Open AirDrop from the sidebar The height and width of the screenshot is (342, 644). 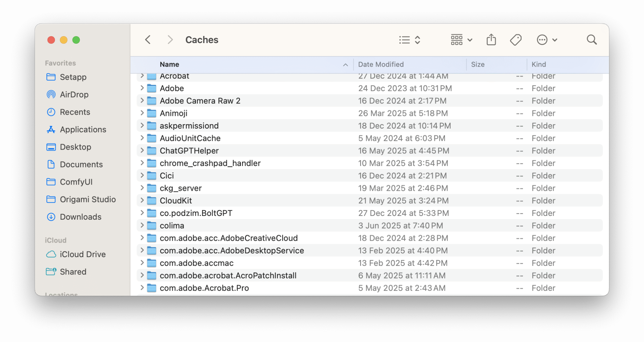(x=74, y=94)
